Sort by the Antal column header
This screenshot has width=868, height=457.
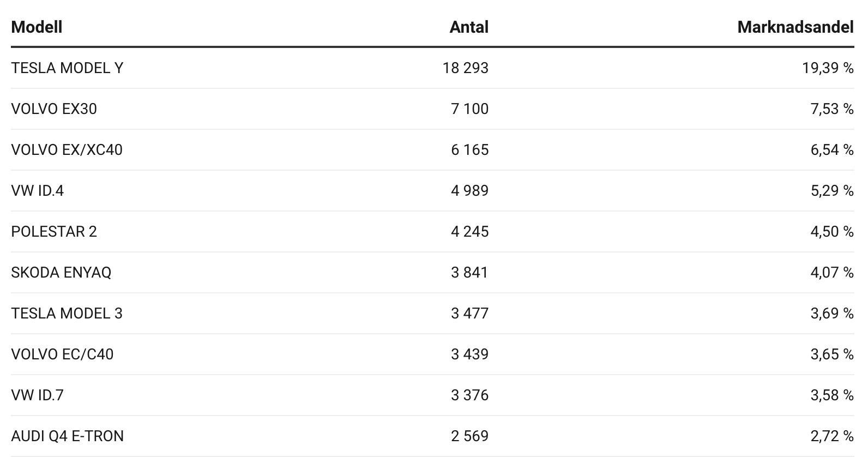coord(469,27)
